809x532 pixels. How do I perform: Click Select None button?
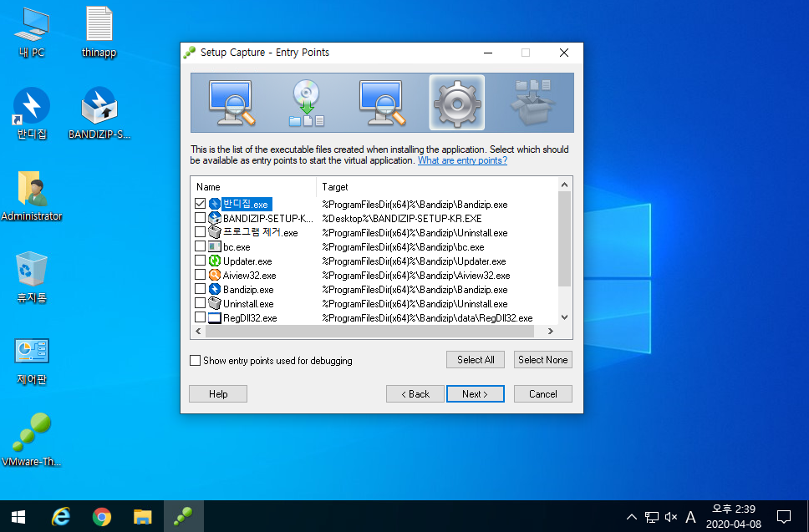pyautogui.click(x=542, y=360)
